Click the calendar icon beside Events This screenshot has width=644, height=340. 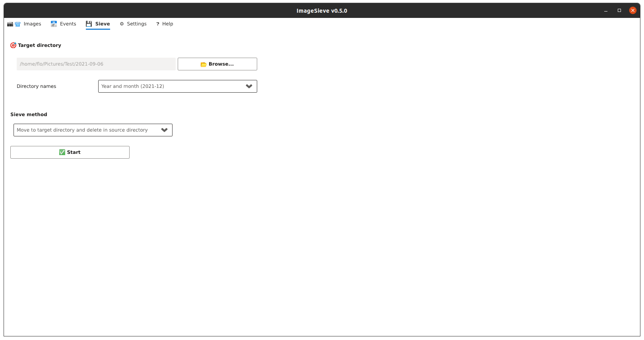click(54, 24)
